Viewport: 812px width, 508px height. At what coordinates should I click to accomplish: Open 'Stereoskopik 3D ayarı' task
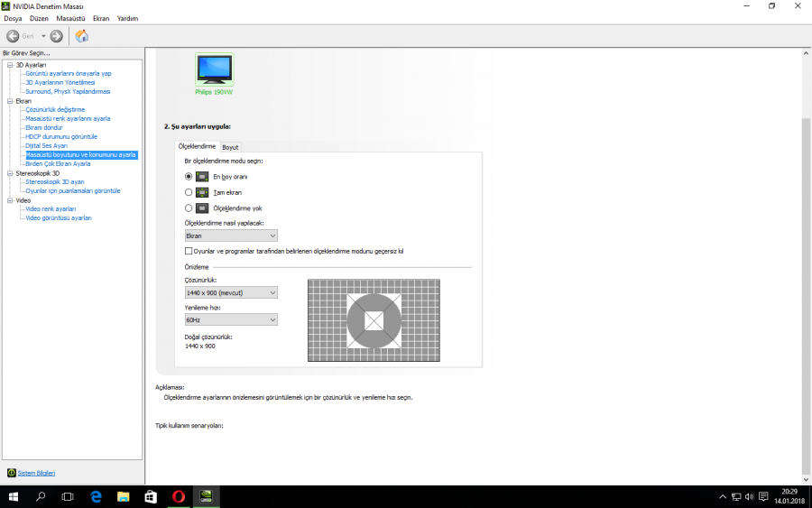55,182
